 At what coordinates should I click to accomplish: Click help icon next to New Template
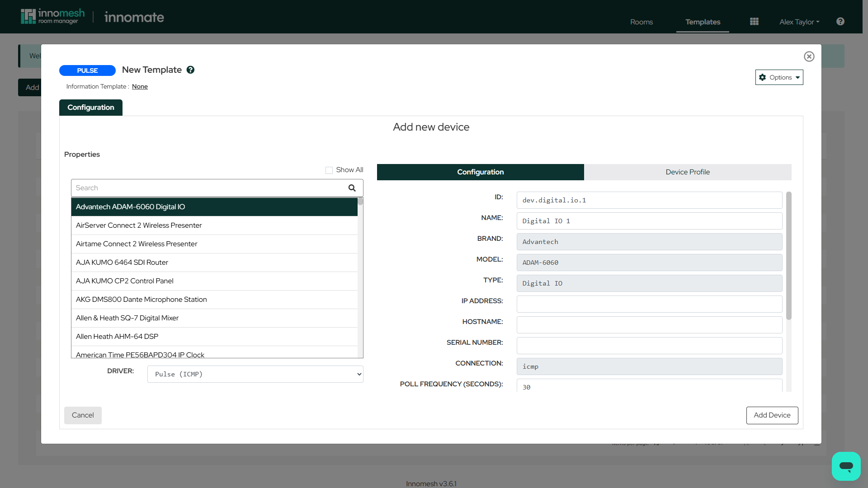[x=191, y=70]
